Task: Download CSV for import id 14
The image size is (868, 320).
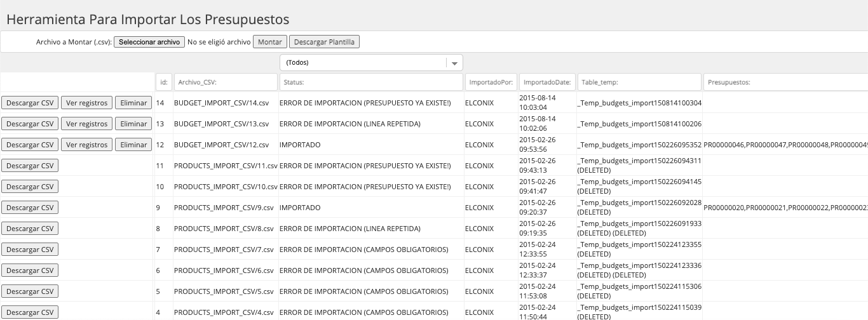Action: pos(30,103)
